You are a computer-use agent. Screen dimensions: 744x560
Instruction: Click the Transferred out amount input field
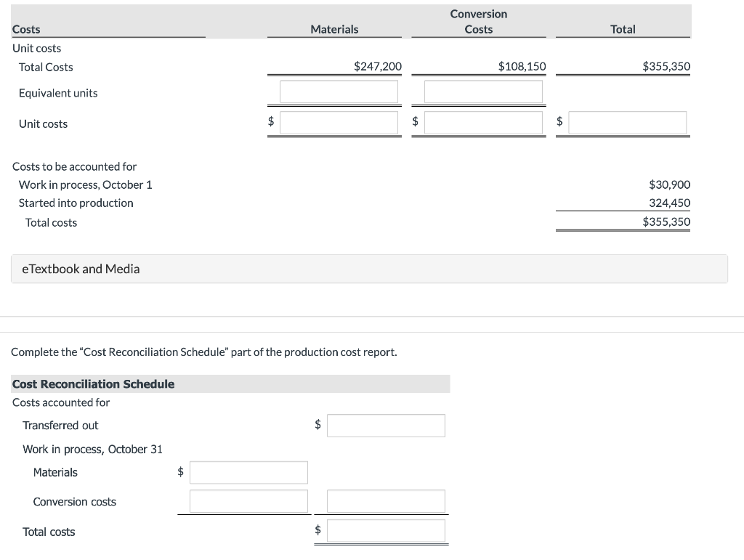click(x=386, y=426)
